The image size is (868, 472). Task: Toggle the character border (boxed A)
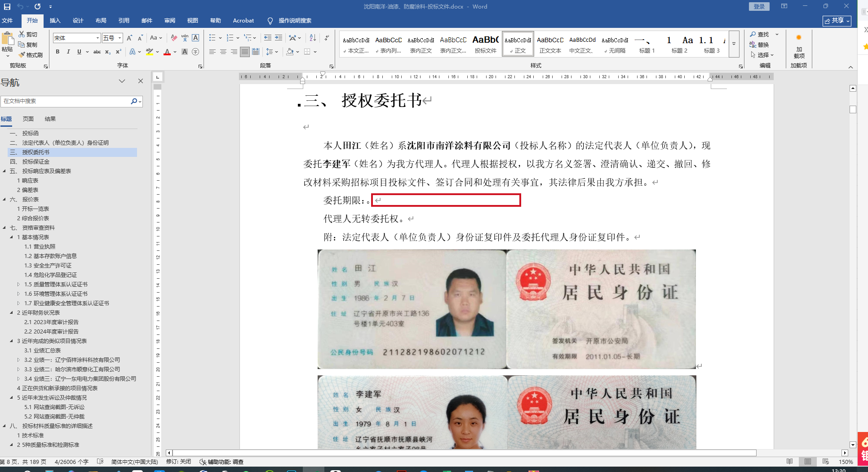pyautogui.click(x=195, y=38)
